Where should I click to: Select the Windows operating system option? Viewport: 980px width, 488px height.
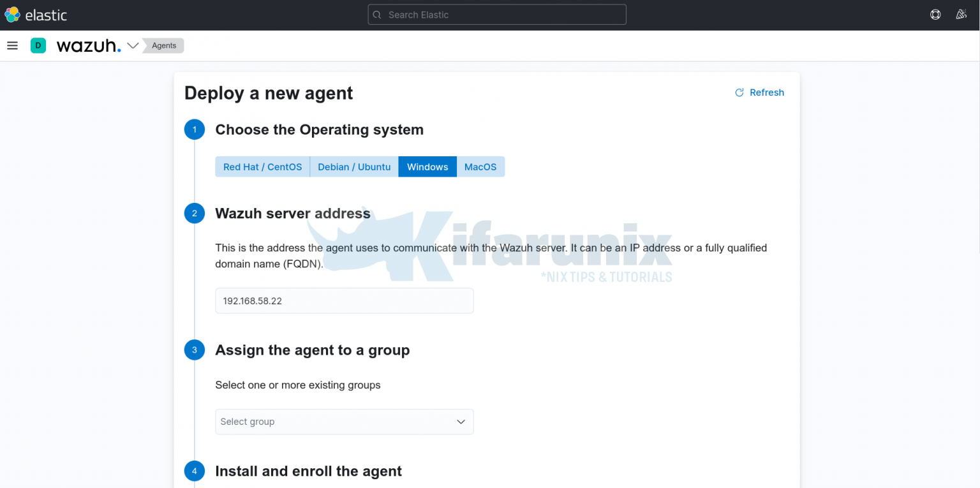427,166
